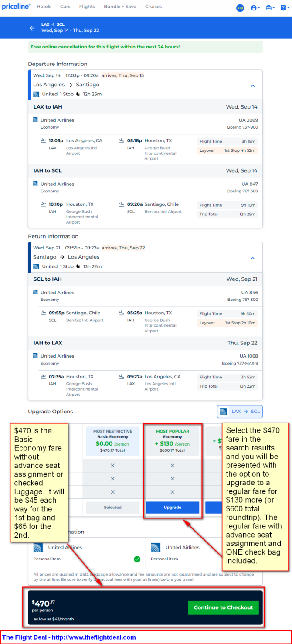The height and width of the screenshot is (644, 292).
Task: Click the VIP badge icon
Action: point(240,8)
